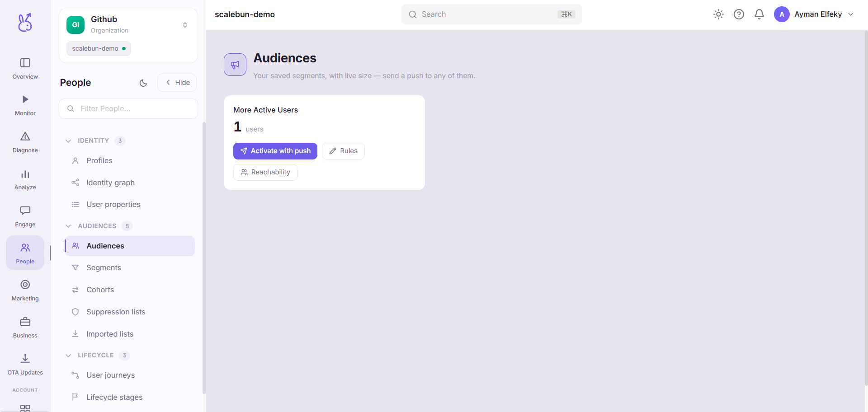The image size is (868, 412).
Task: Open the help question mark icon
Action: 739,14
